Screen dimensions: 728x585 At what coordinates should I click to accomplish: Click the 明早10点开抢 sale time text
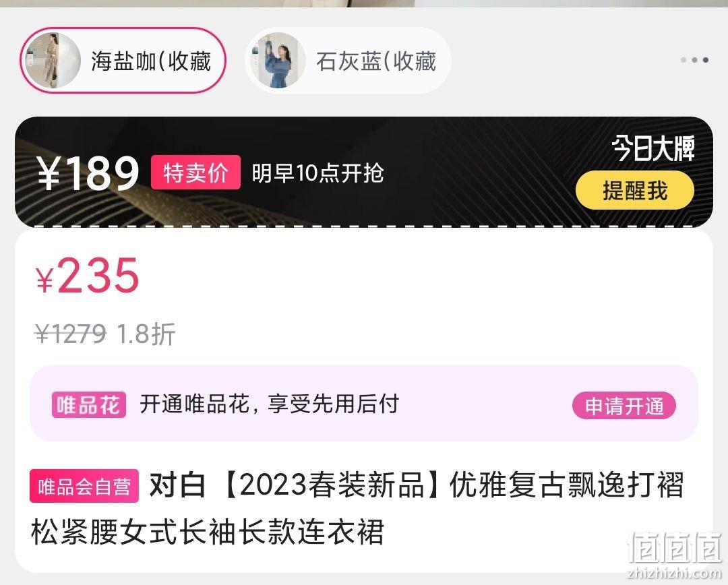tap(317, 173)
